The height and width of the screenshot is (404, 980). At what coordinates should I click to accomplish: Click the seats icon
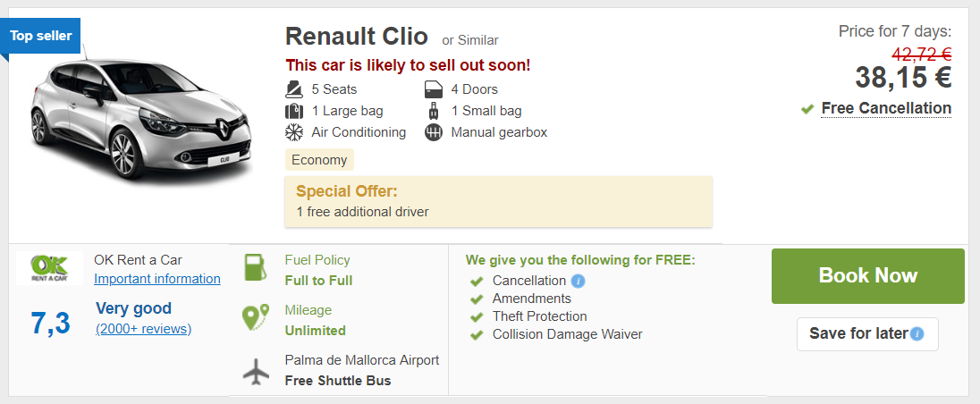pos(294,89)
